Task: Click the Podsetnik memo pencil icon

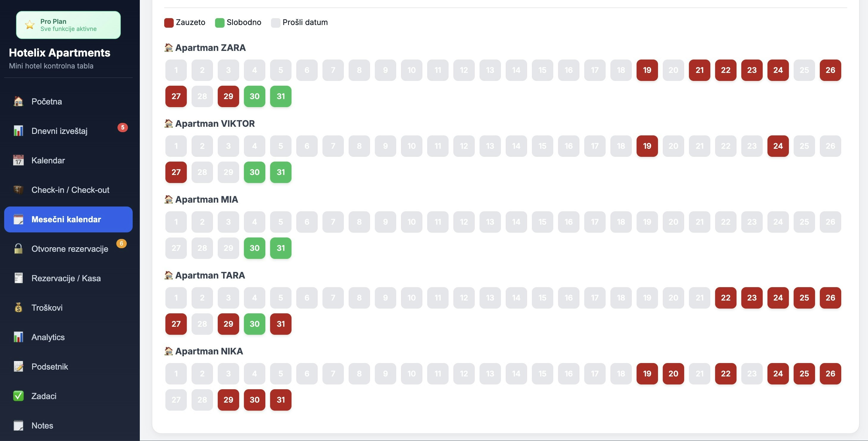Action: coord(18,367)
